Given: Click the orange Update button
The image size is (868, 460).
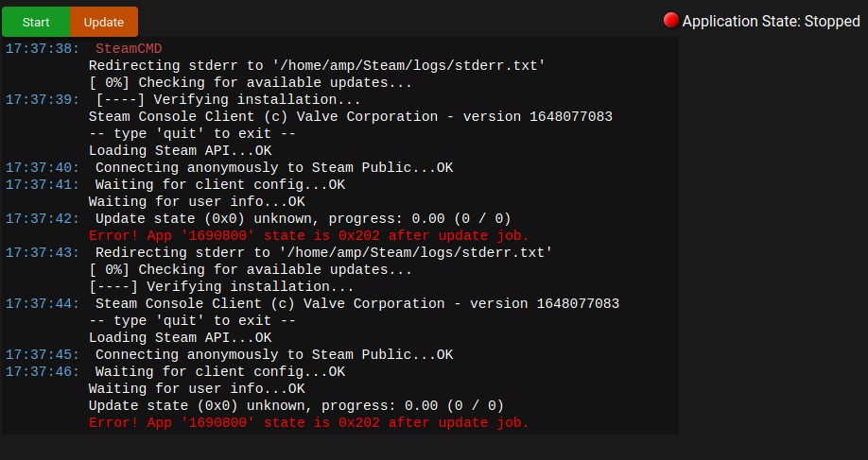Looking at the screenshot, I should [104, 22].
